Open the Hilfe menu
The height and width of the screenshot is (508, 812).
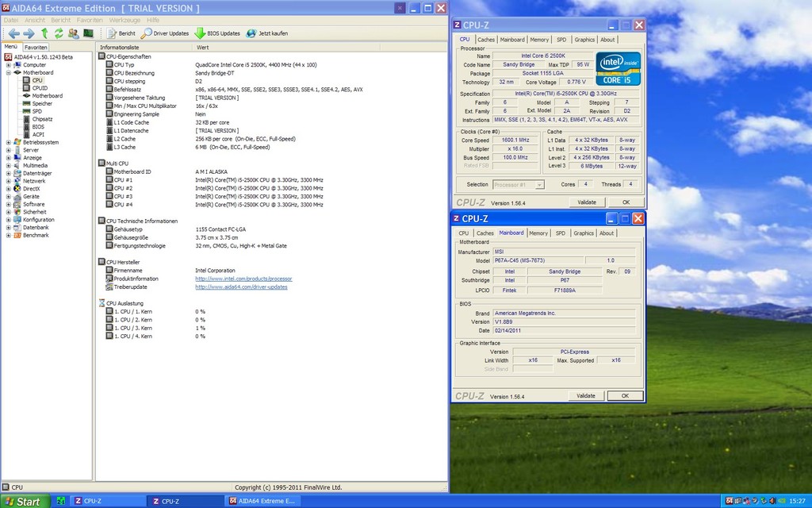[x=153, y=20]
